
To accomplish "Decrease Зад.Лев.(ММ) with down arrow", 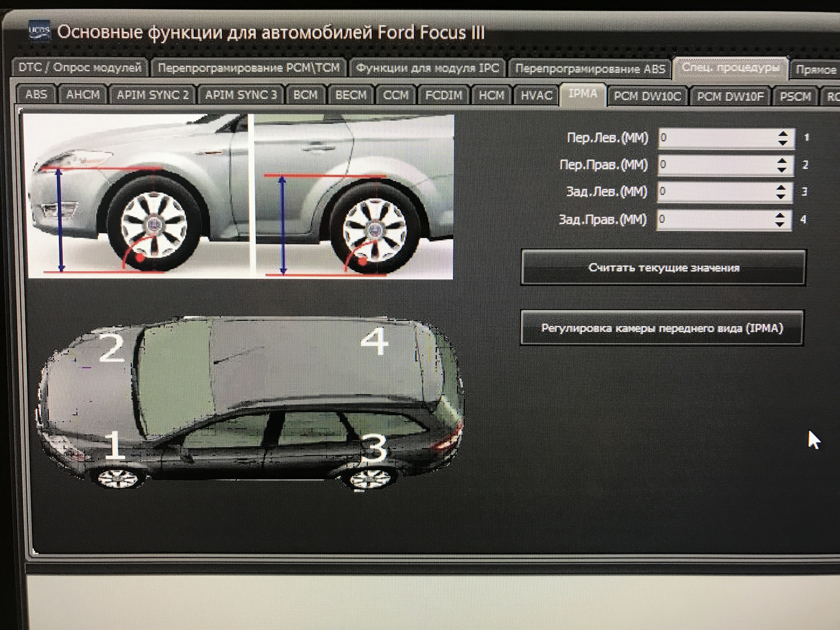I will click(x=781, y=197).
